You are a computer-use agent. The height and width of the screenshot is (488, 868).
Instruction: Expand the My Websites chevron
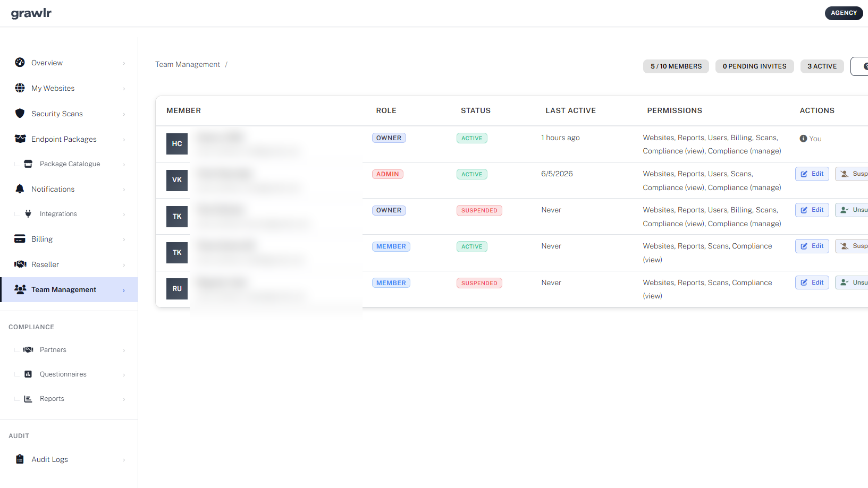124,89
